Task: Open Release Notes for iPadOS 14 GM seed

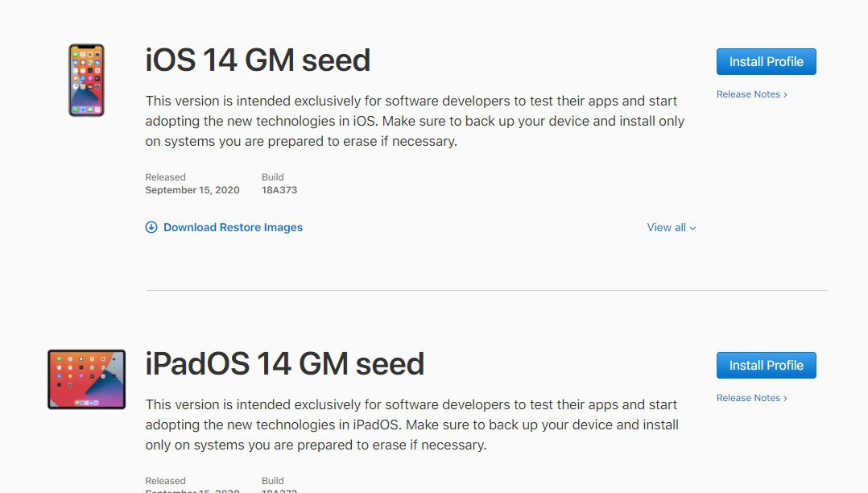Action: coord(751,398)
